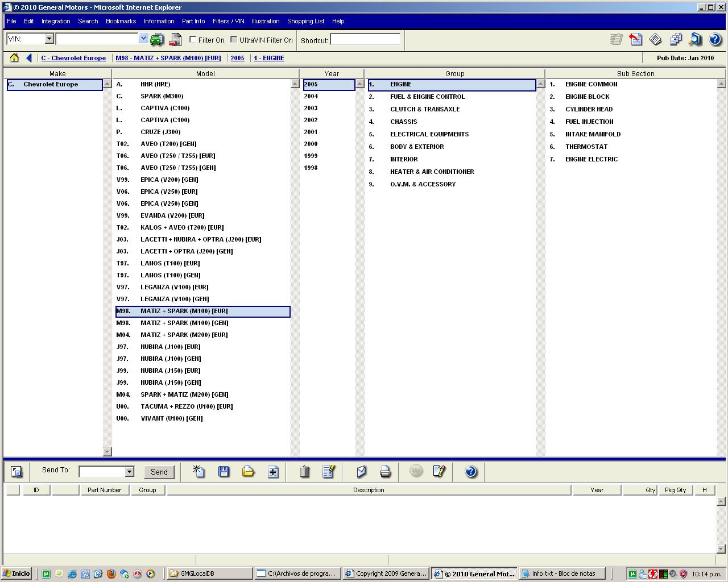728x582 pixels.
Task: Select model CRUZE (J300)
Action: pos(203,132)
